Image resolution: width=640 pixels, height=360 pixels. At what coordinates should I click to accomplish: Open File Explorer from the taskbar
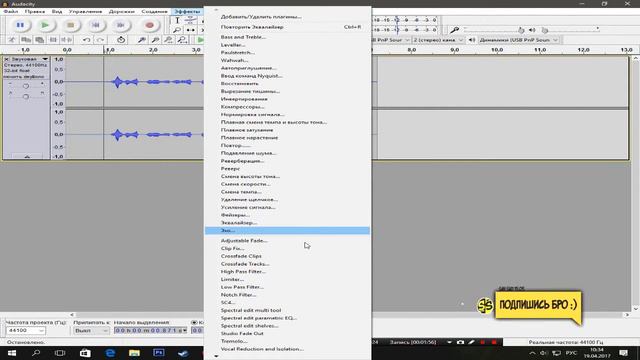(134, 353)
